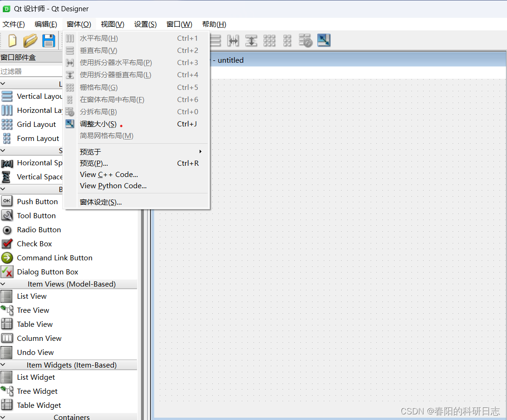Viewport: 507px width, 420px height.
Task: Select the Grid Layout widget icon
Action: tap(7, 125)
